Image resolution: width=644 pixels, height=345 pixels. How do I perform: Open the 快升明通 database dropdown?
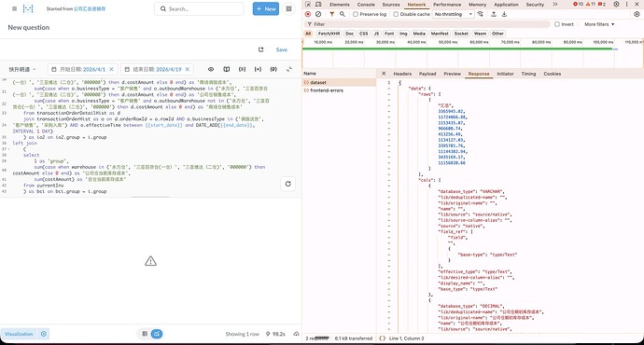click(x=22, y=69)
